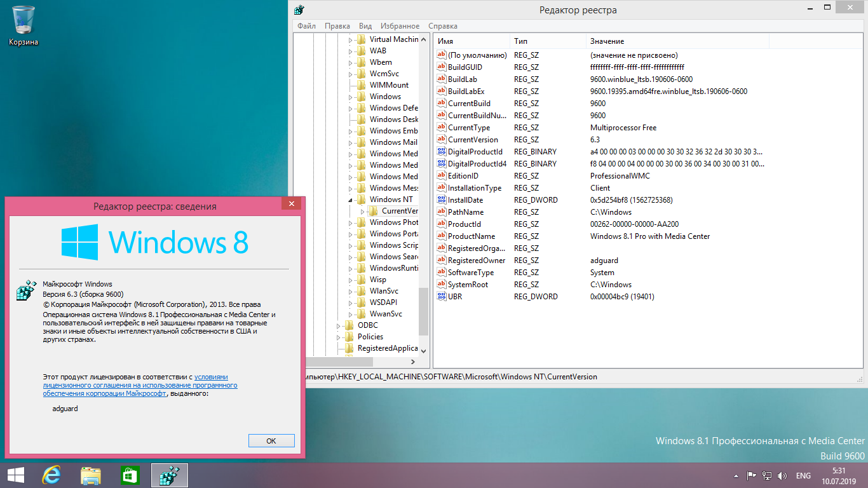Click the PathName string value icon

click(x=442, y=212)
